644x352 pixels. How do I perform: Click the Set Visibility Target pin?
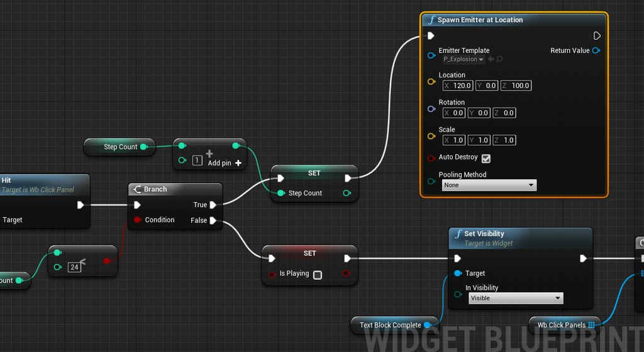coord(458,273)
